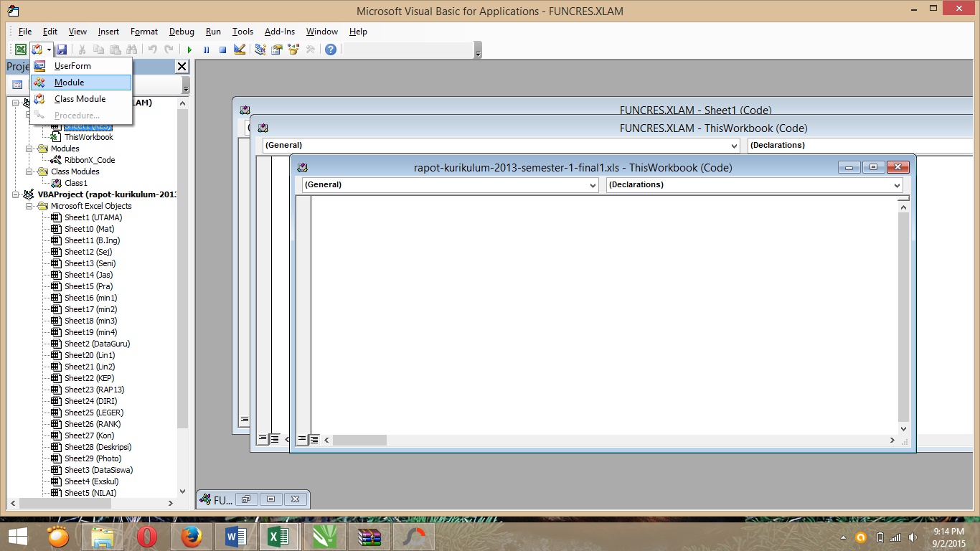Select Sheet13 (Seni) in tree

(x=90, y=263)
